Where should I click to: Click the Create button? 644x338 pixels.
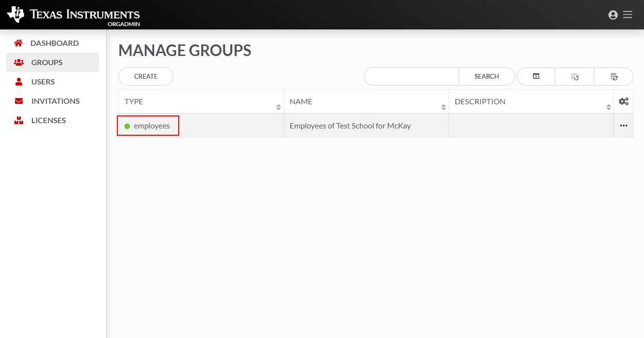pos(146,76)
